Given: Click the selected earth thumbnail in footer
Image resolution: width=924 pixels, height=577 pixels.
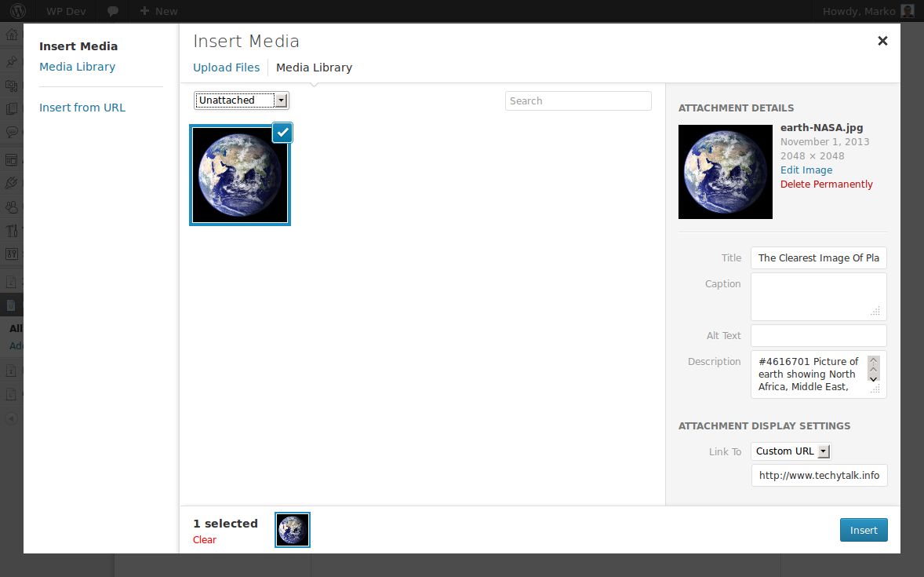Looking at the screenshot, I should (x=293, y=530).
